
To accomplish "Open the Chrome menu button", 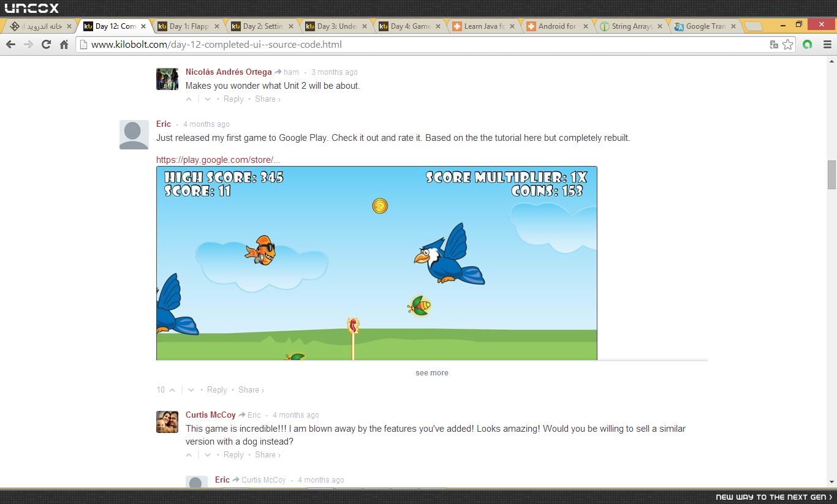I will pyautogui.click(x=827, y=44).
